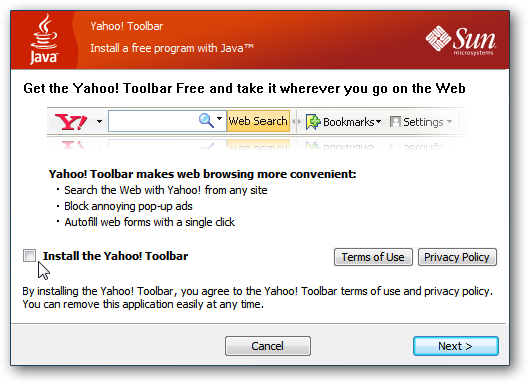
Task: Click the red Yahoo Y! logo
Action: click(x=71, y=122)
